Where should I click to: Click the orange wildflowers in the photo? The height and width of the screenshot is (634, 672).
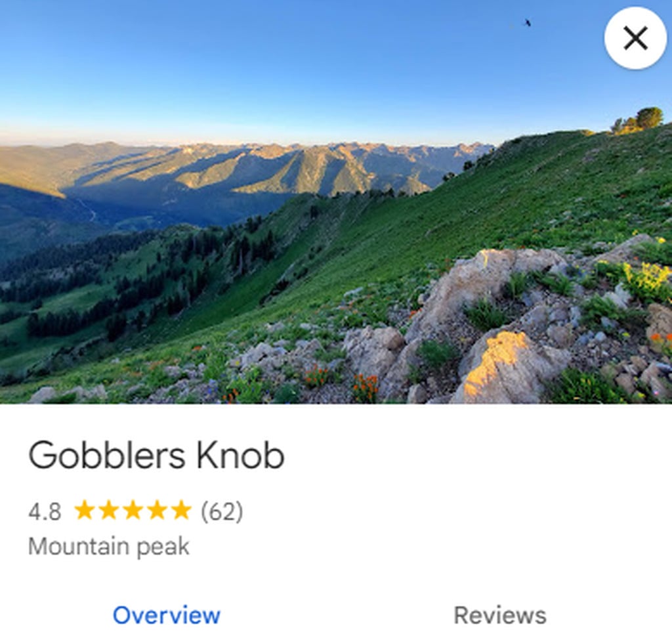[365, 387]
